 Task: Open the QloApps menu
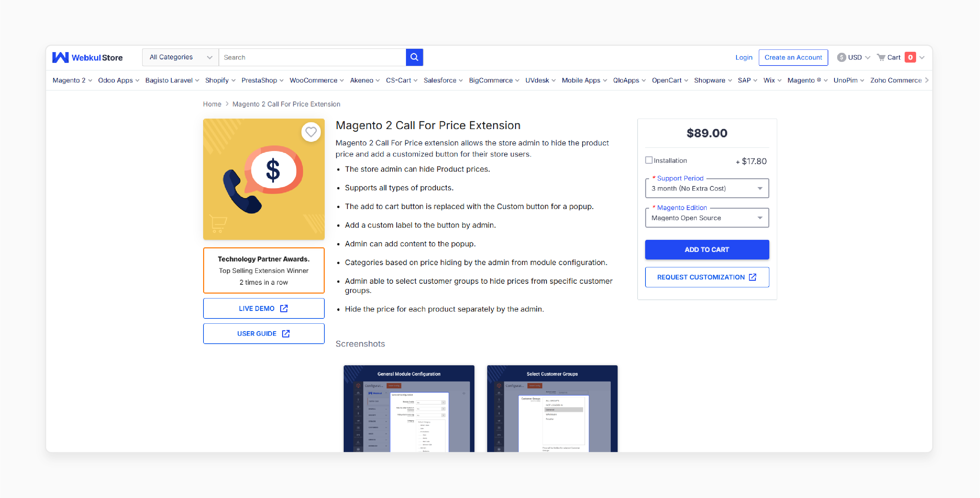[629, 80]
